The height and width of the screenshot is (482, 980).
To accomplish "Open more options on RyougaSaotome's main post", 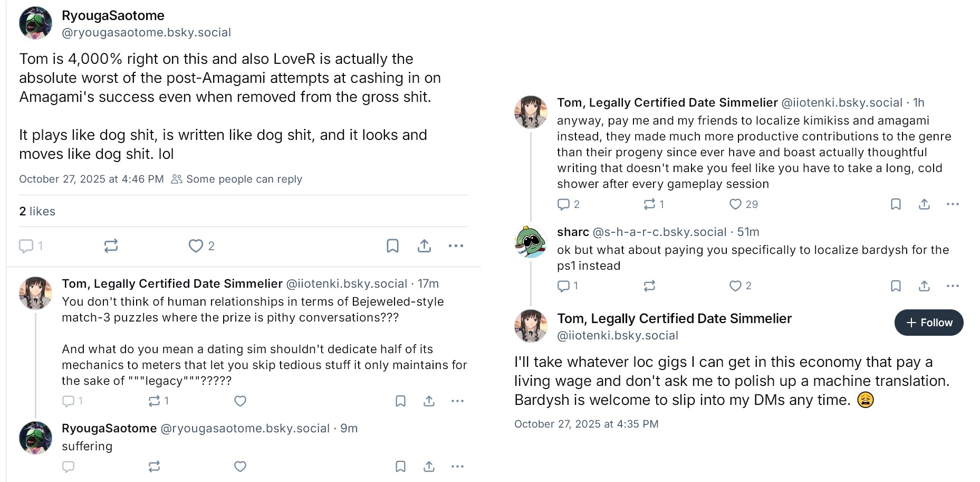I will point(456,246).
